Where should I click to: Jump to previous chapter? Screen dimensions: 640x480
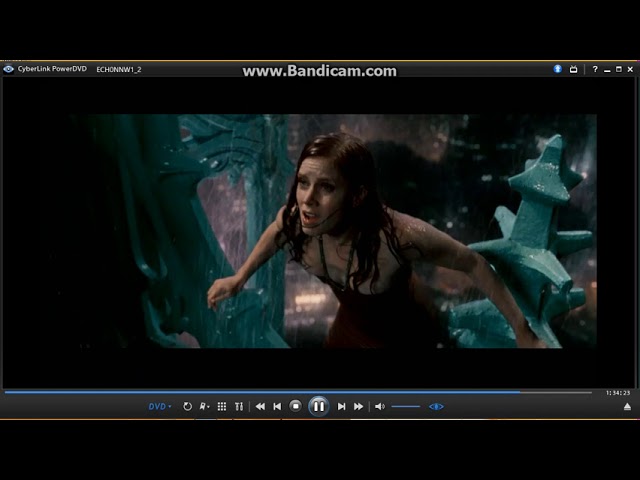tap(277, 407)
